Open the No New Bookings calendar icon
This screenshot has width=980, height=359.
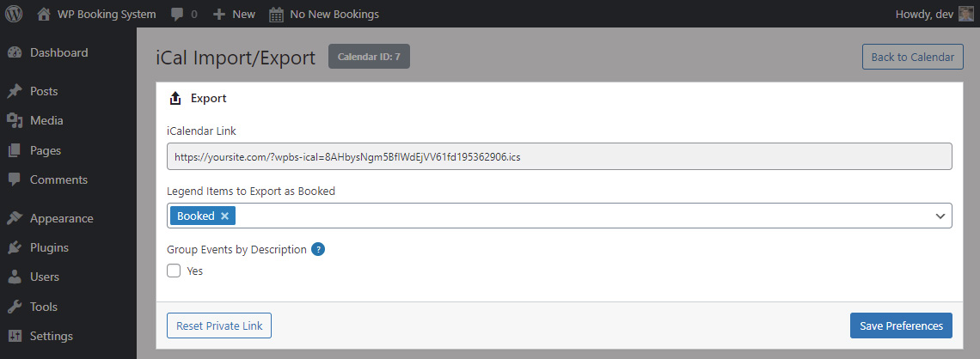point(276,15)
